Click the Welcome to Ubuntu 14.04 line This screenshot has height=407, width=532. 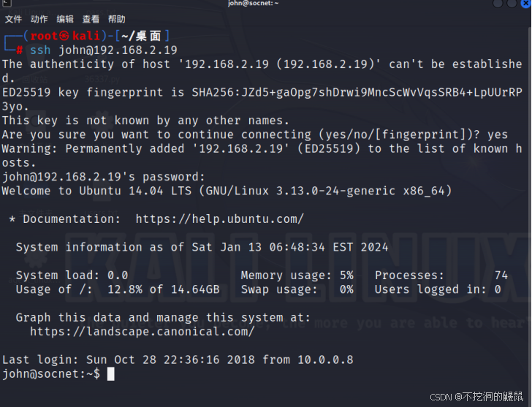[227, 191]
